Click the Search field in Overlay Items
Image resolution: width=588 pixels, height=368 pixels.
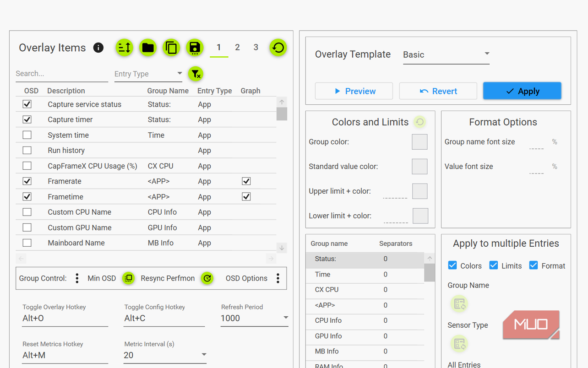(x=62, y=74)
